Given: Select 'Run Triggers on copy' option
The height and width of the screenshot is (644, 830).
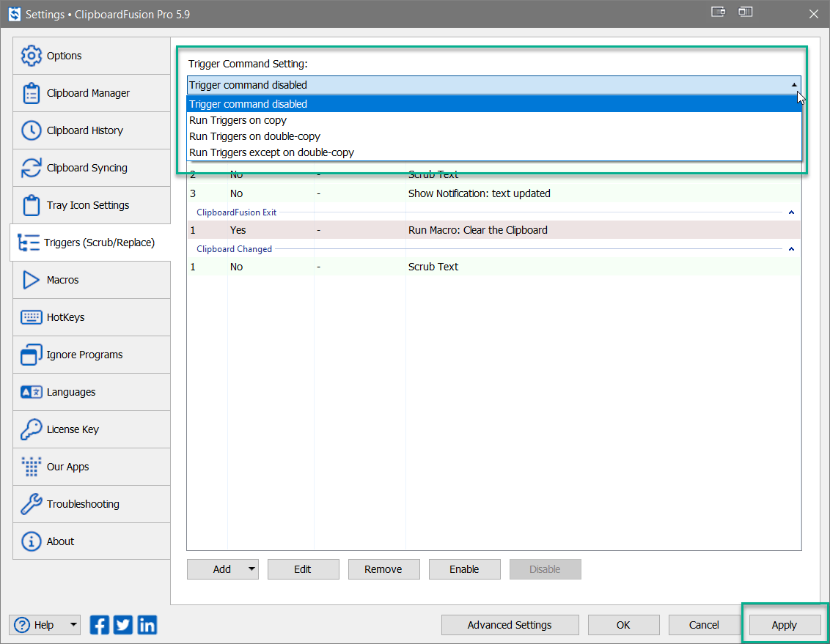Looking at the screenshot, I should (238, 119).
